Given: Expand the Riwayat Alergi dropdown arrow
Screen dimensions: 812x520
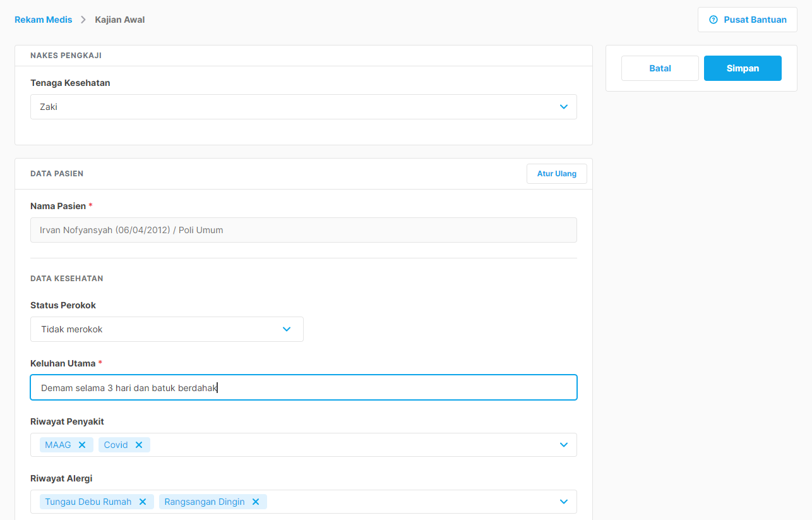Looking at the screenshot, I should pyautogui.click(x=564, y=502).
